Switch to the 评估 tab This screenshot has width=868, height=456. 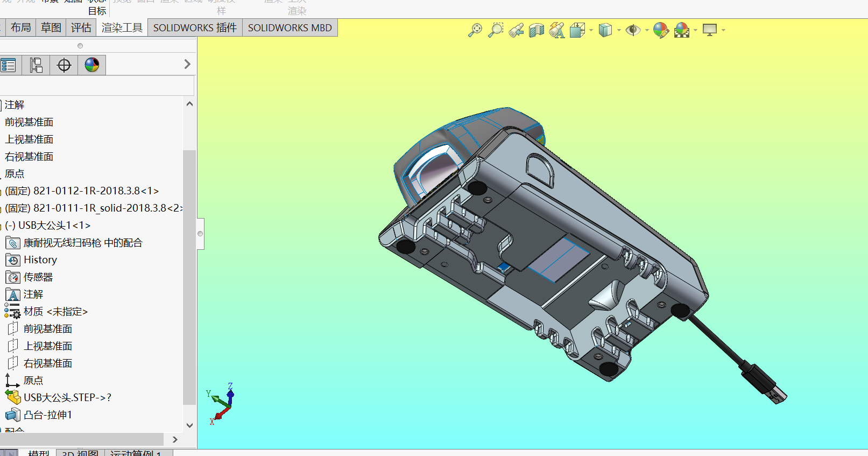coord(81,28)
